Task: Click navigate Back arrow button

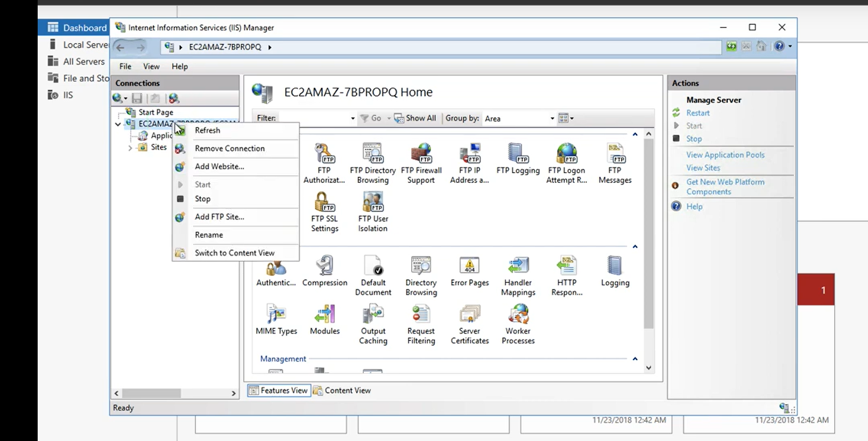Action: point(121,47)
